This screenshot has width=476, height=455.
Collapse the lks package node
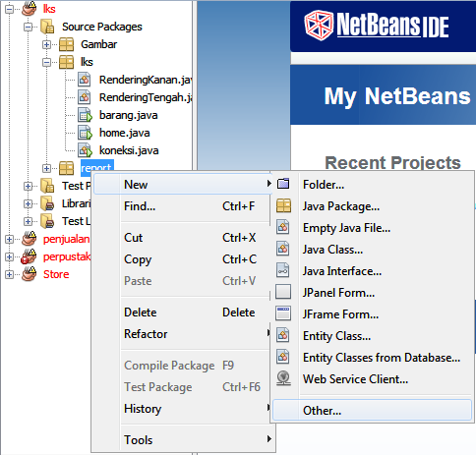[x=46, y=62]
